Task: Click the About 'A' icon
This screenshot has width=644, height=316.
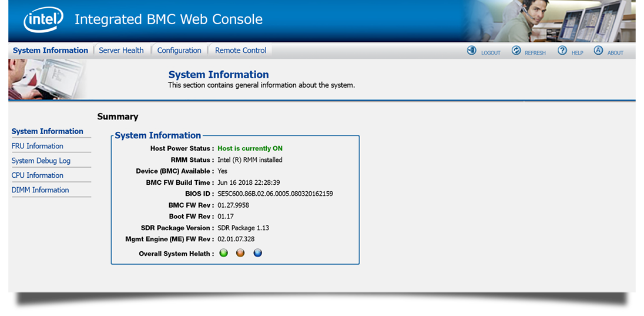Action: coord(598,51)
